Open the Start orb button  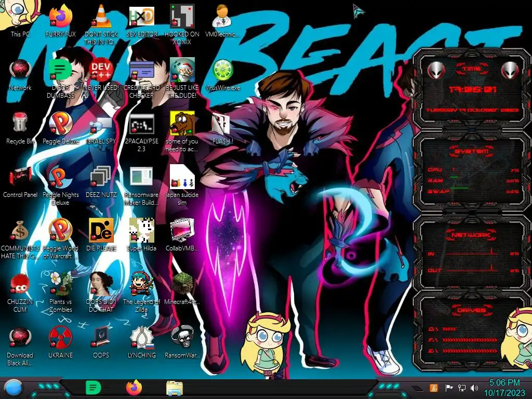click(x=14, y=388)
